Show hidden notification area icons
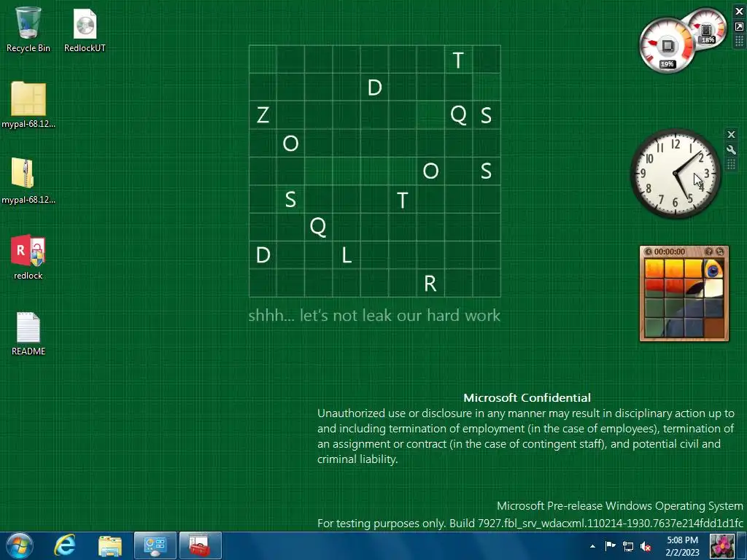The width and height of the screenshot is (747, 560). click(x=592, y=546)
